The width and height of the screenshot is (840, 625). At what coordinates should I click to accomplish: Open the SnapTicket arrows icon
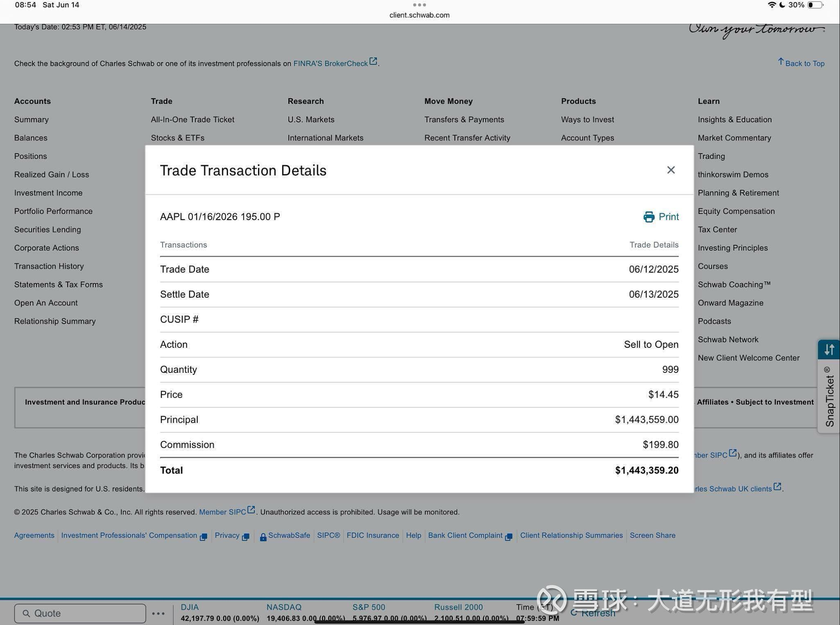[829, 349]
